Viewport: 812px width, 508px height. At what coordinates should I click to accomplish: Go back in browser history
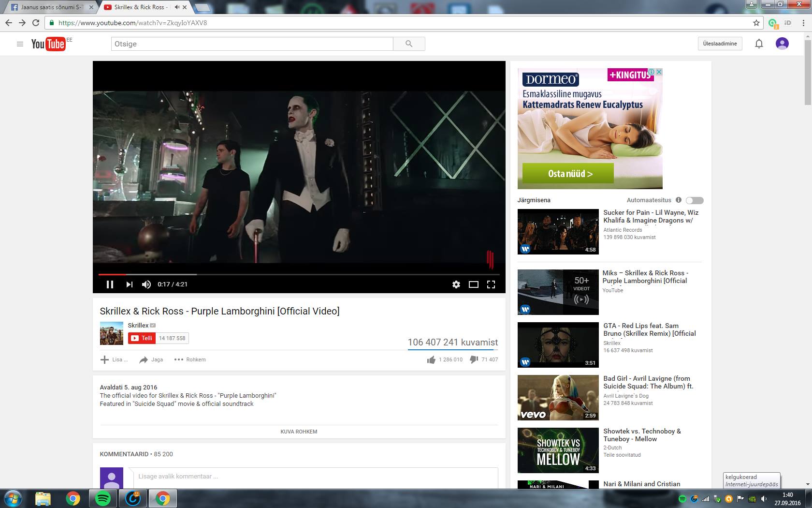click(8, 23)
